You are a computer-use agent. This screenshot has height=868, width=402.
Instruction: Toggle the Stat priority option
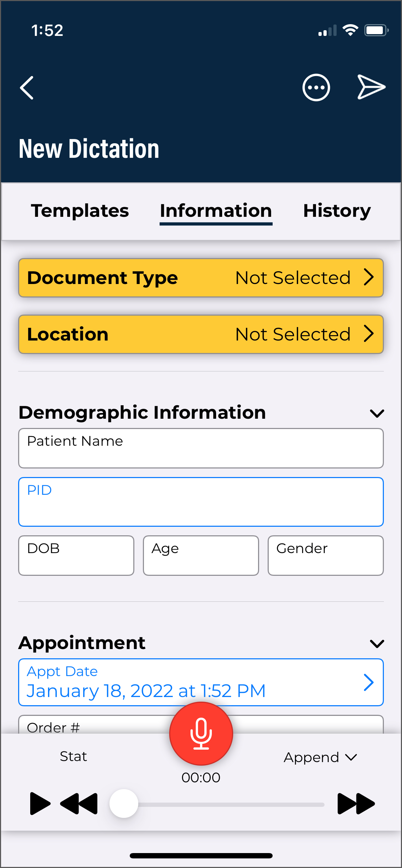pos(73,756)
